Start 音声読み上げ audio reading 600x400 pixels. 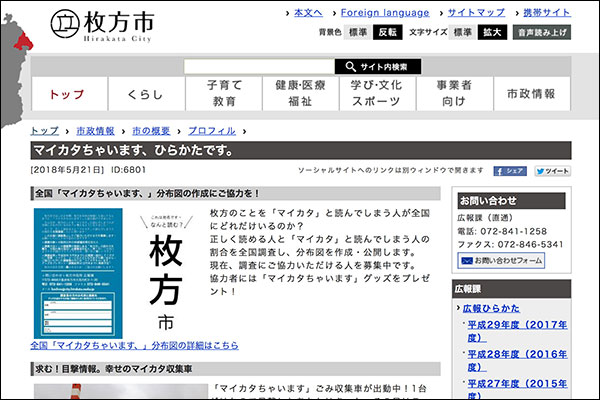[x=542, y=32]
